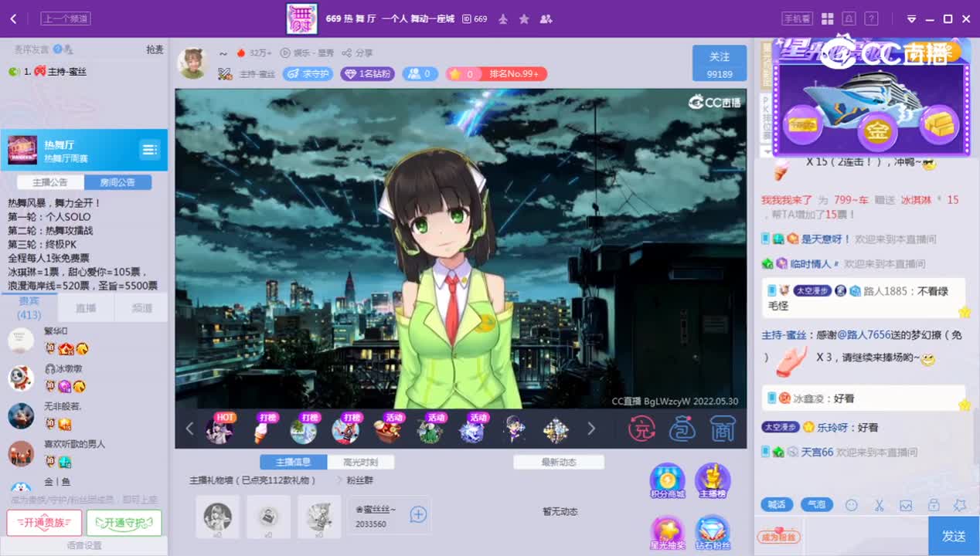Click the scissors screenshot icon
Image resolution: width=980 pixels, height=556 pixels.
pos(880,505)
